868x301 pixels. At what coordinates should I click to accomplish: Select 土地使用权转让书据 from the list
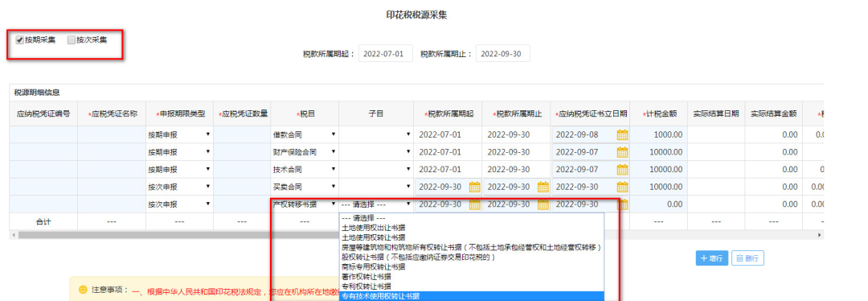[x=472, y=237]
